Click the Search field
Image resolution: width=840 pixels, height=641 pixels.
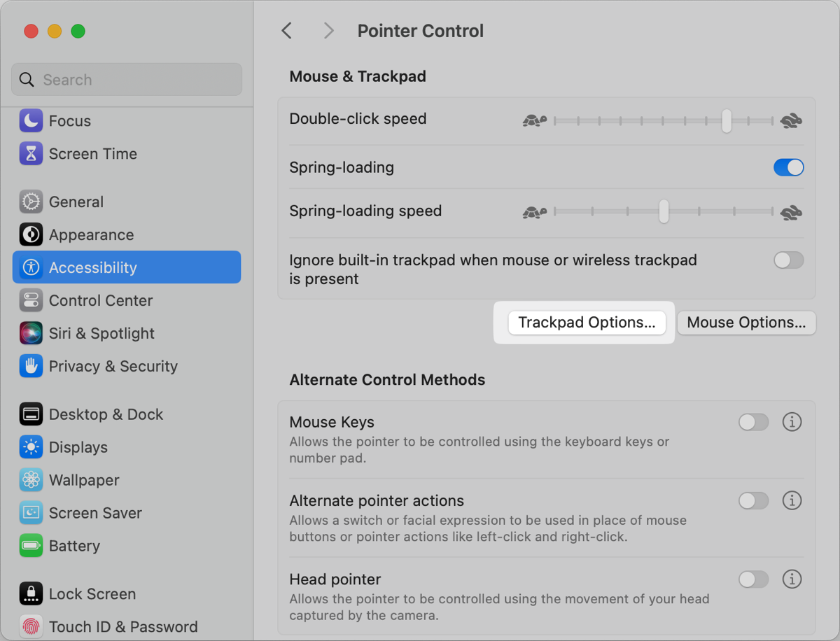click(x=127, y=80)
